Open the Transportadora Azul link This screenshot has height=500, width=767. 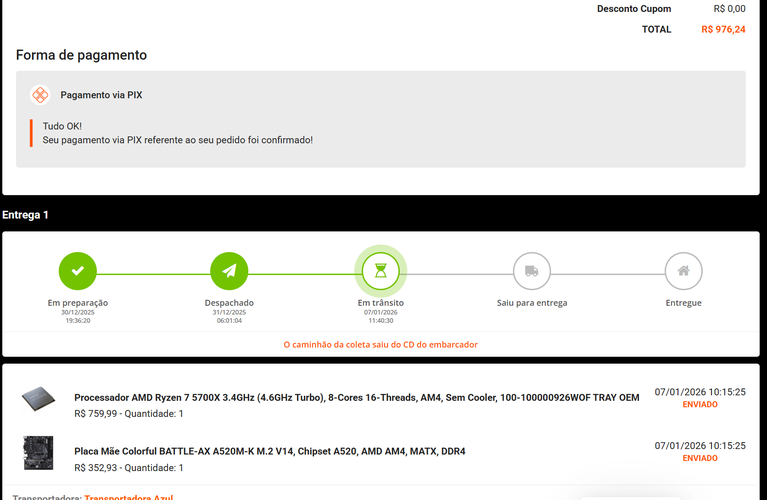click(129, 497)
